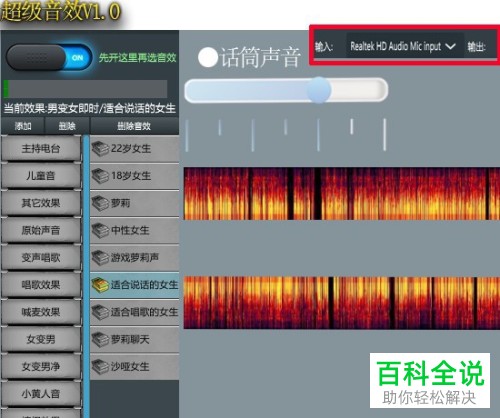Click the 删除 button next to 添加
The width and height of the screenshot is (500, 418).
67,126
